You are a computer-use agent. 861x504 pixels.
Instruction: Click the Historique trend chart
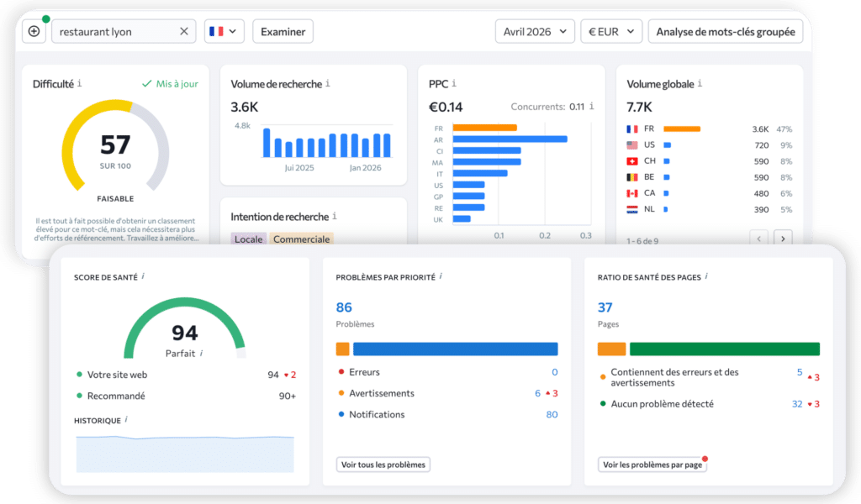pyautogui.click(x=184, y=454)
